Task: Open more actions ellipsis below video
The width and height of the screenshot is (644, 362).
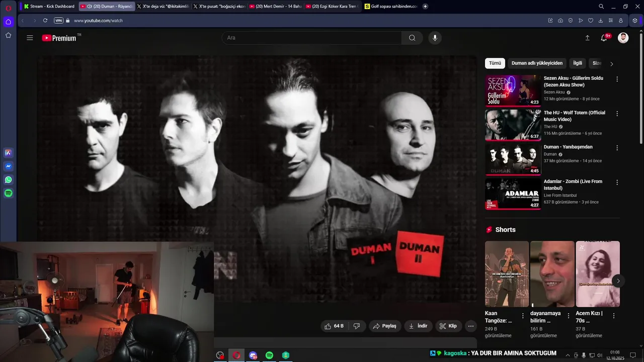Action: (x=471, y=326)
